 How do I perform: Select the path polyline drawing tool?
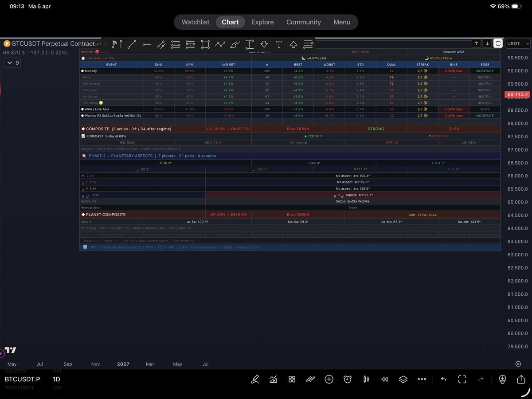(x=220, y=44)
